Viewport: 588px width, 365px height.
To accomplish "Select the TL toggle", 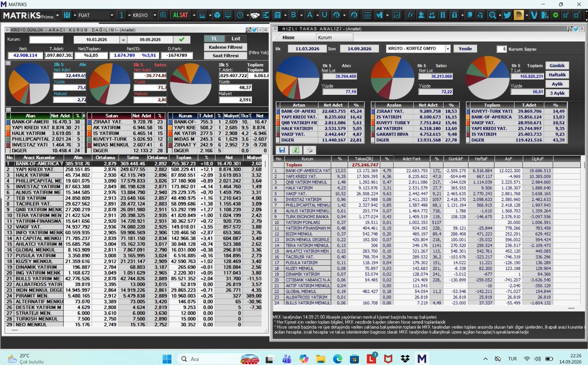I will pyautogui.click(x=215, y=38).
